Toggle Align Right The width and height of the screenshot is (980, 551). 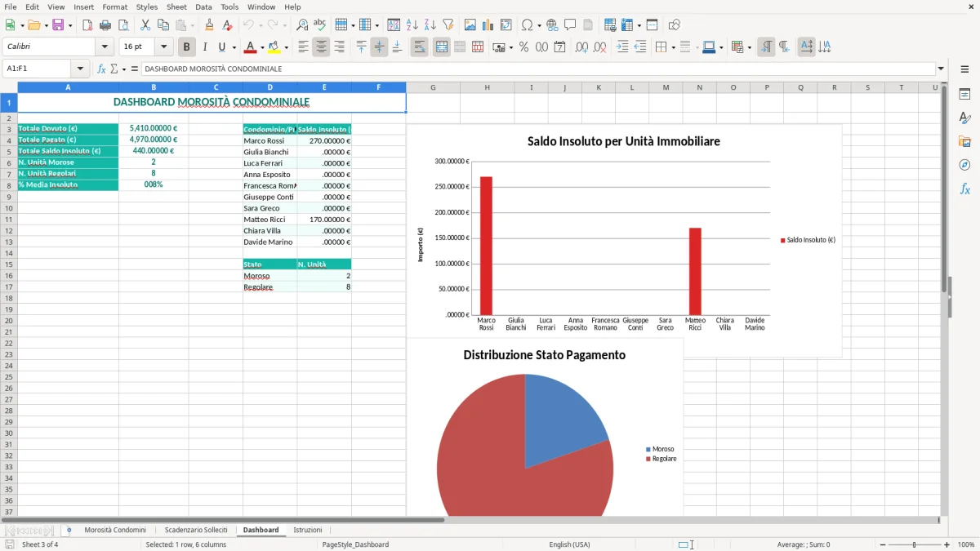pyautogui.click(x=339, y=47)
